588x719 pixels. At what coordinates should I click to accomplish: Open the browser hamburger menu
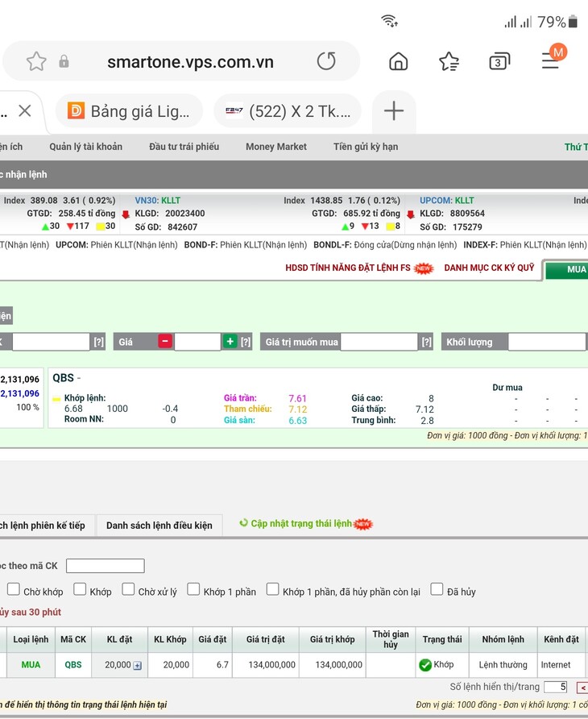pos(550,60)
